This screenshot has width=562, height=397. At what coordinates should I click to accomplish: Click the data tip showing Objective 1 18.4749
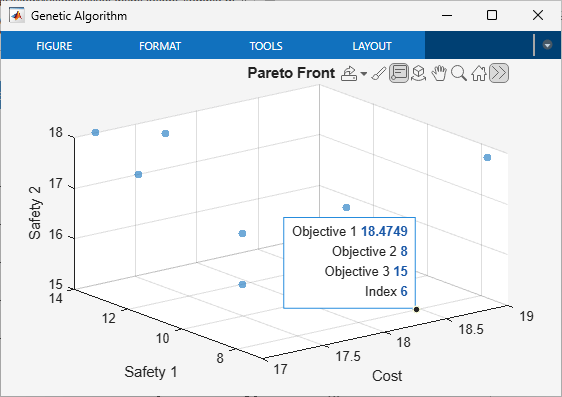click(x=349, y=262)
